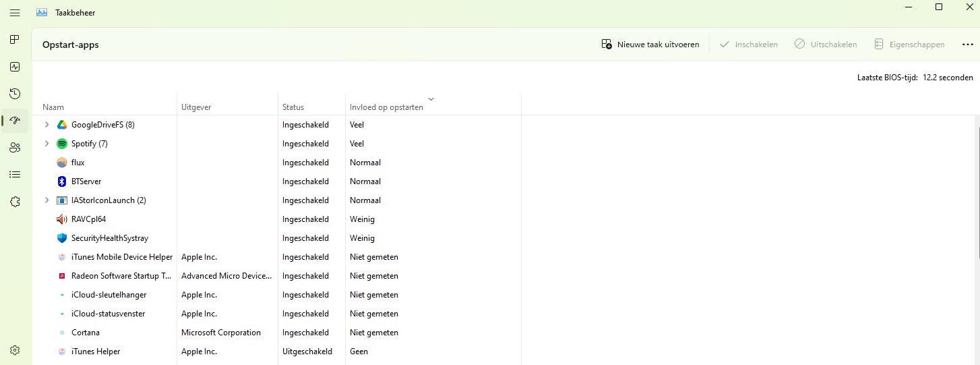
Task: Expand the IAStorIconLaunch group
Action: (47, 200)
